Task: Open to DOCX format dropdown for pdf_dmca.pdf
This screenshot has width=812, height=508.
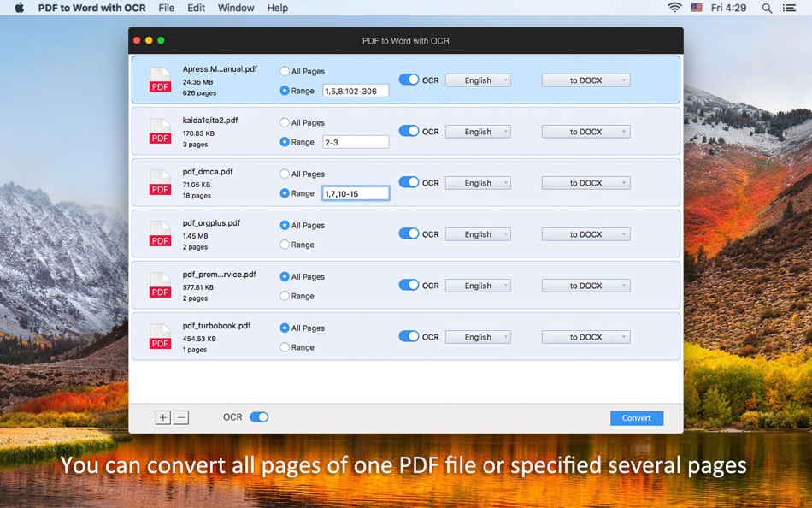Action: point(586,183)
